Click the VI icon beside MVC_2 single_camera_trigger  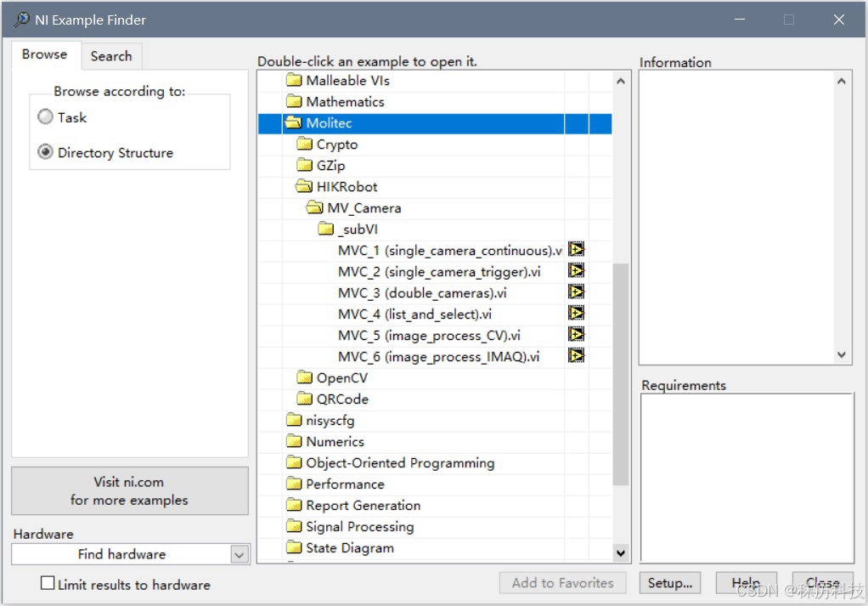577,270
